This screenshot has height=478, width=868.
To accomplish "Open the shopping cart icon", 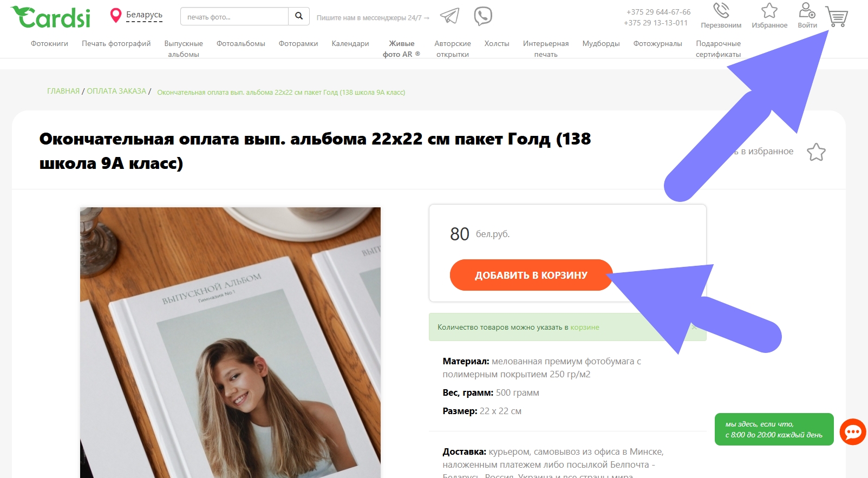I will coord(837,17).
